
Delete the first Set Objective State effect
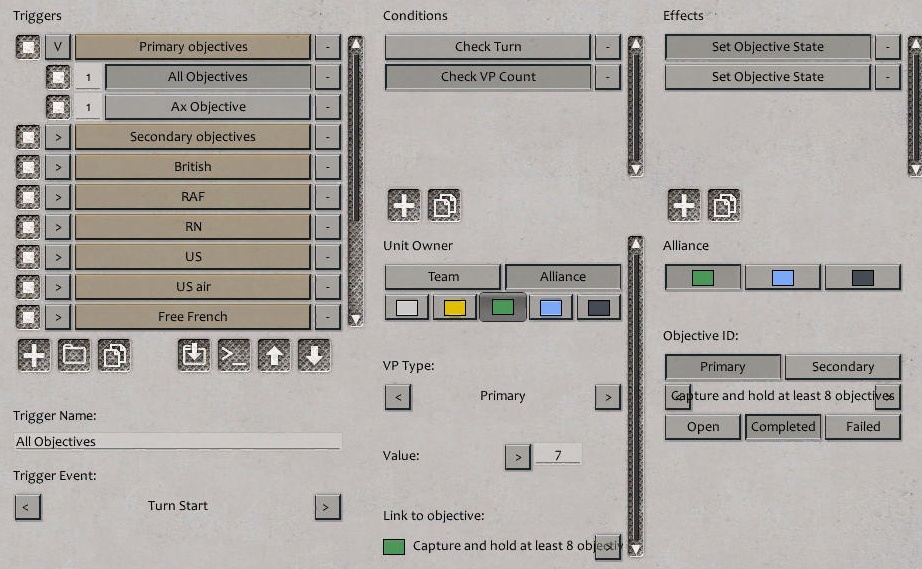tap(887, 47)
